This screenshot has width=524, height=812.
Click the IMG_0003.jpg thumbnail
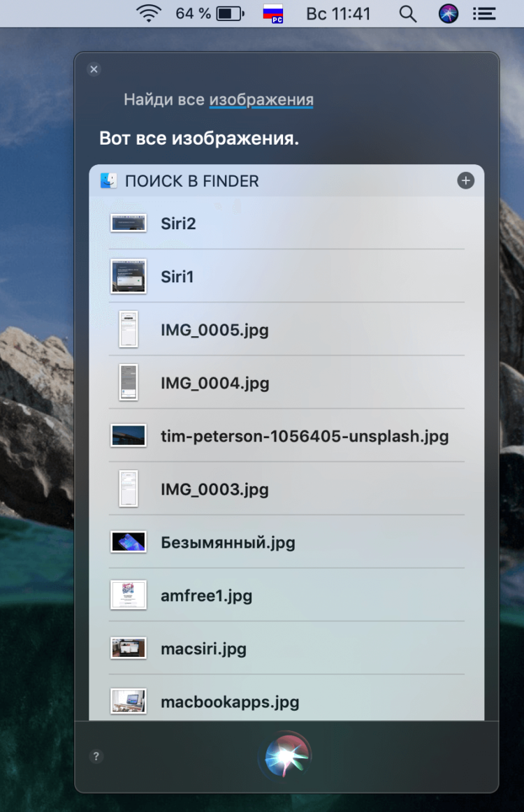click(x=129, y=489)
